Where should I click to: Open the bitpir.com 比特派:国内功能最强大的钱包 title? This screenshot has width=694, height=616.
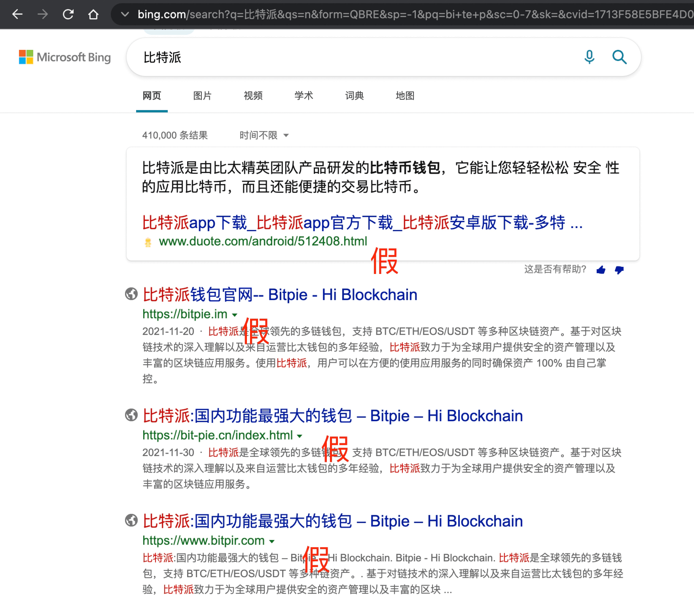coord(333,521)
